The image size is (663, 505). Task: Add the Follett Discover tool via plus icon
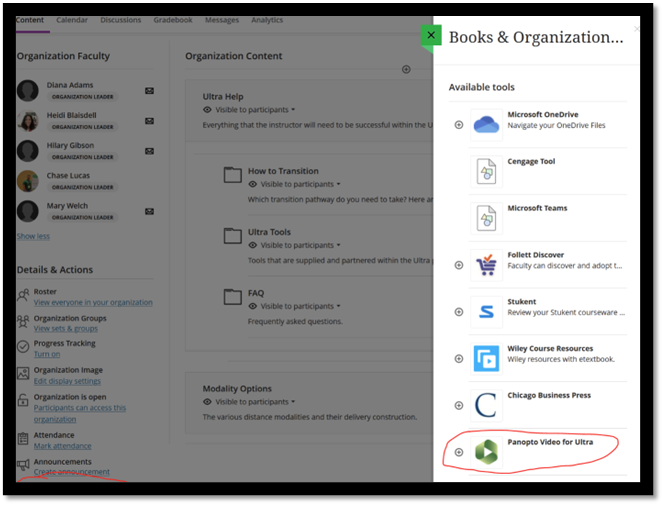point(459,265)
